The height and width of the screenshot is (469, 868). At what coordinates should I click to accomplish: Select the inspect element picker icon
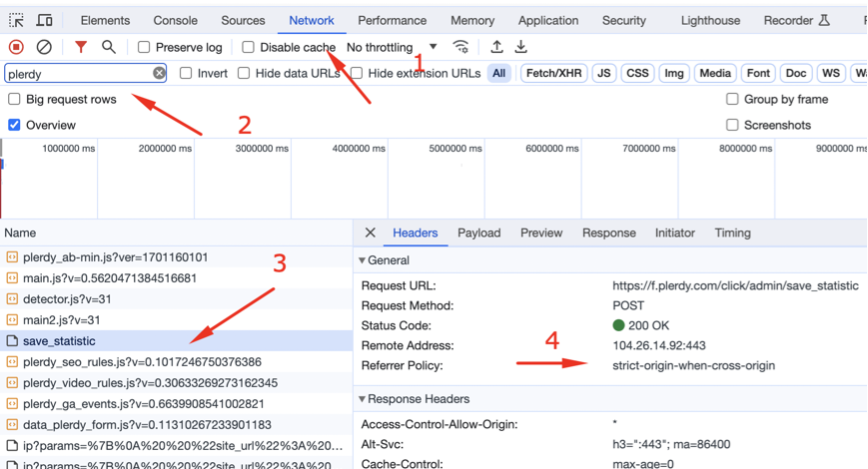click(17, 20)
